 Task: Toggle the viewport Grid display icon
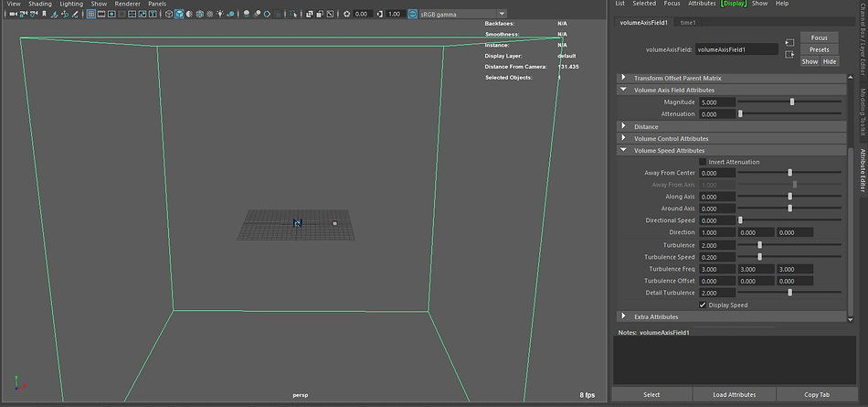coord(91,14)
